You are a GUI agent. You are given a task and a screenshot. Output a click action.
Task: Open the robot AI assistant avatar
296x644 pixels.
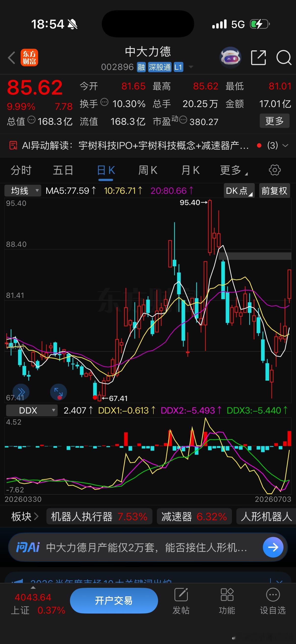[x=230, y=57]
